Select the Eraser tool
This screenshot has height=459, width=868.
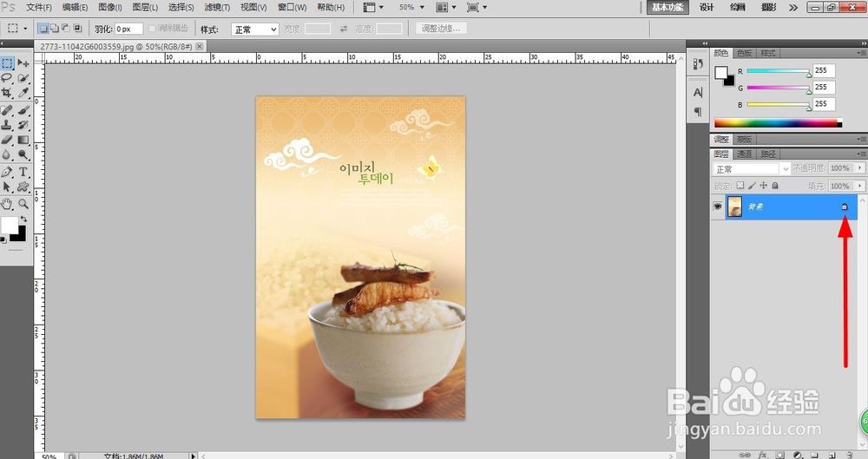tap(7, 140)
